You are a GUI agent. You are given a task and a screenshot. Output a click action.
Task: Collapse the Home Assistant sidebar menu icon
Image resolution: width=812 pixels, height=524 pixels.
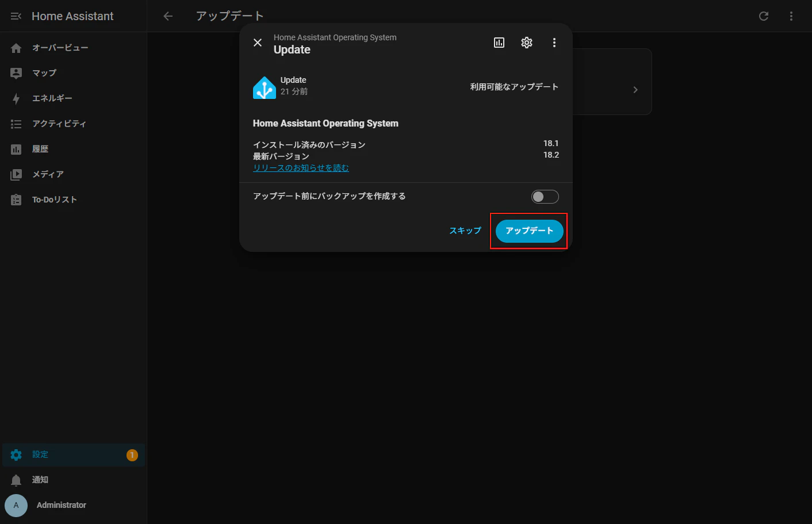[16, 16]
